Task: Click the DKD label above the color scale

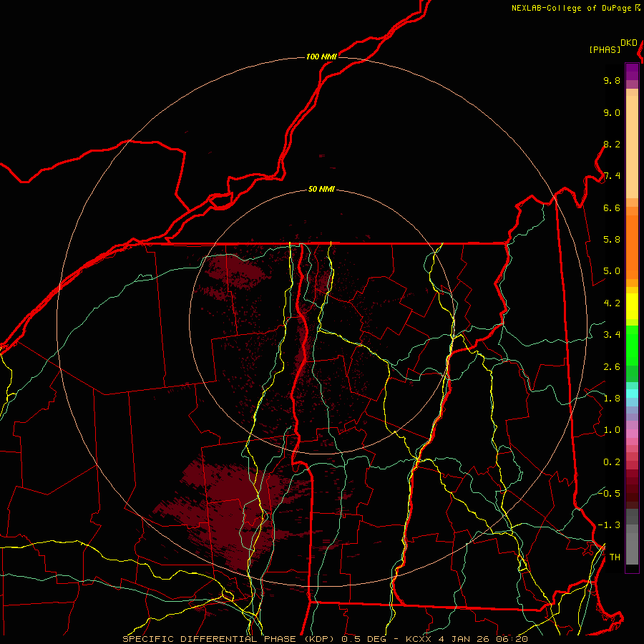Action: 629,43
